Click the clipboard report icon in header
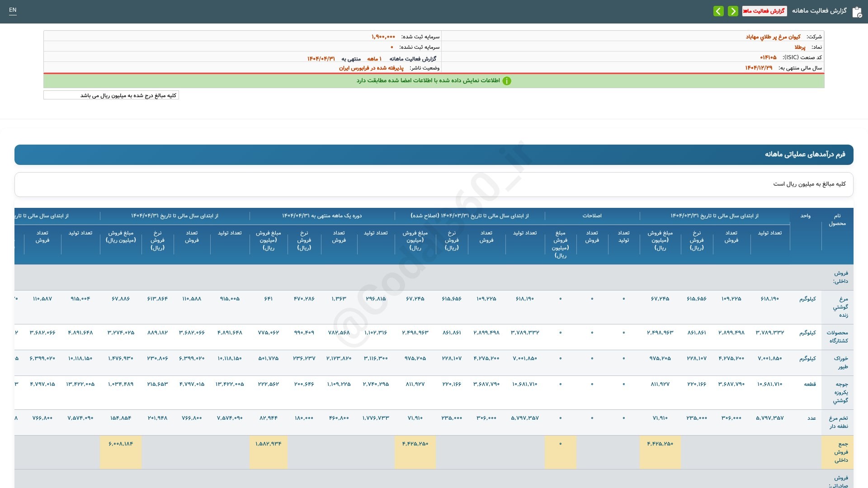Image resolution: width=868 pixels, height=488 pixels. tap(857, 12)
